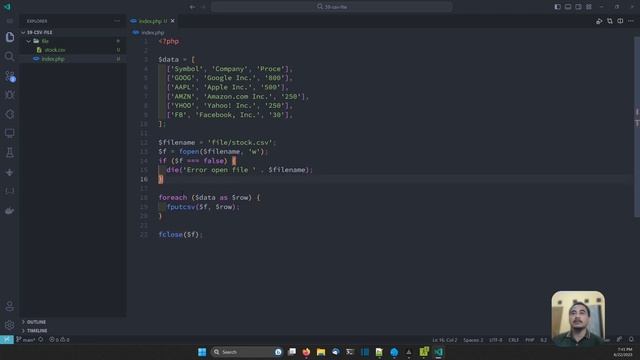Image resolution: width=640 pixels, height=360 pixels.
Task: Collapse the 59-CSV-FILE workspace folder
Action: click(x=73, y=32)
